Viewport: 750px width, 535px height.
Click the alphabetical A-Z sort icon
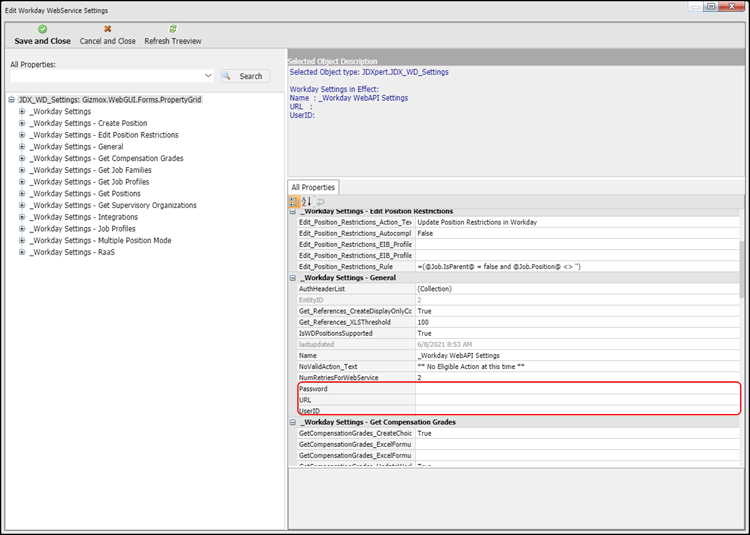click(306, 202)
